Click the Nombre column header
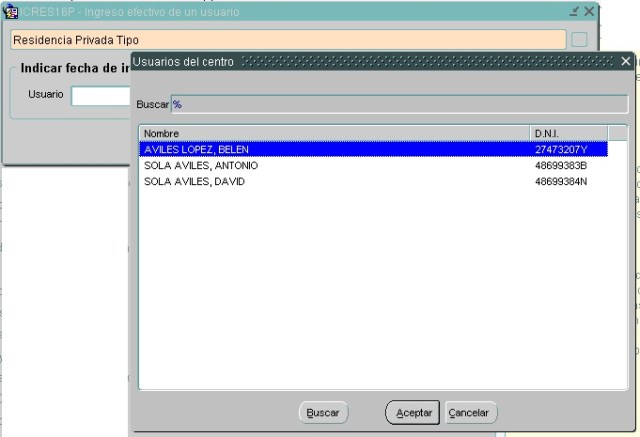The height and width of the screenshot is (437, 640). (x=334, y=132)
